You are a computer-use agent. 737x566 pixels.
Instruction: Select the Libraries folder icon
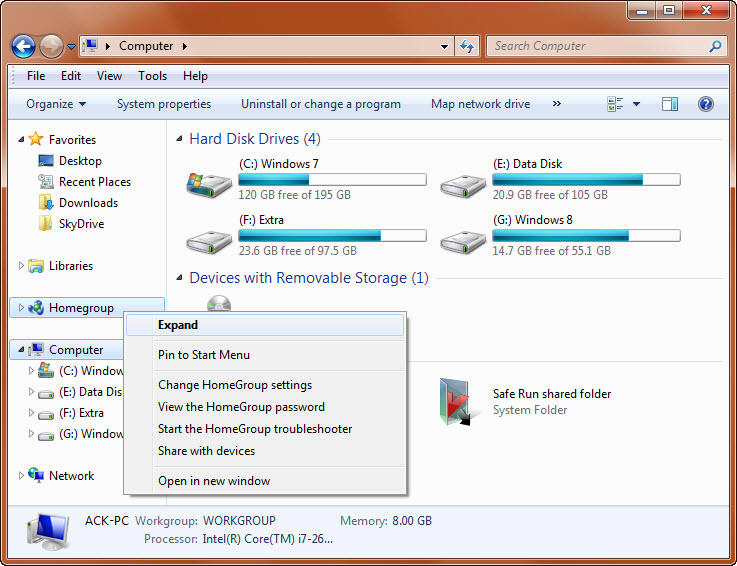[36, 266]
